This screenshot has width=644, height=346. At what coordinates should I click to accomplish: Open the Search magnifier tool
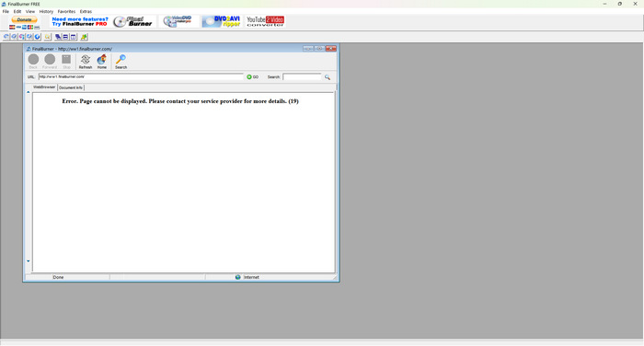pos(121,62)
